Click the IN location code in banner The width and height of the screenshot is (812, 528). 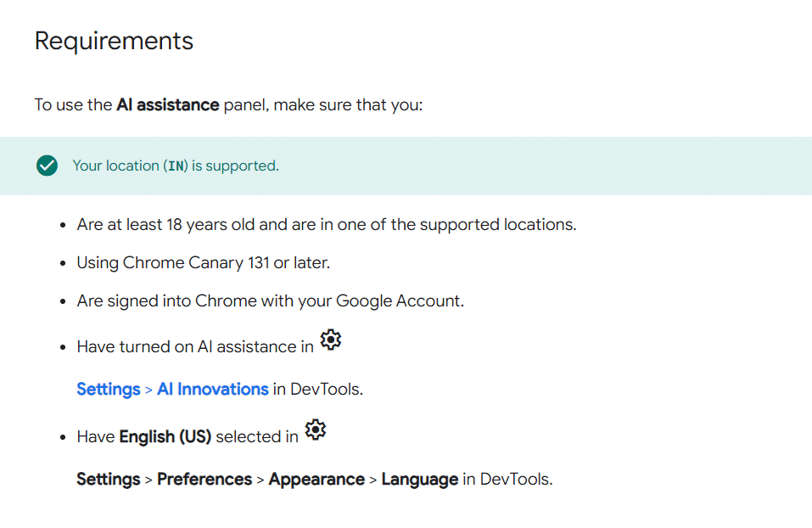(x=176, y=166)
